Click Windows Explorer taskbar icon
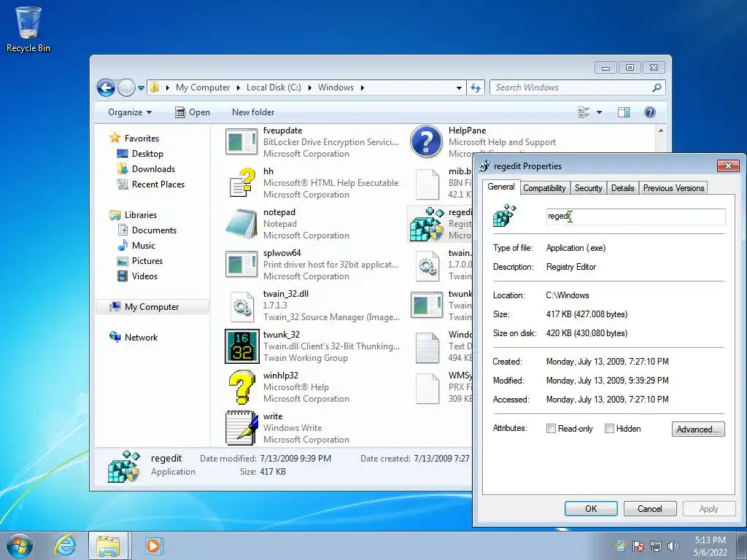 [108, 545]
